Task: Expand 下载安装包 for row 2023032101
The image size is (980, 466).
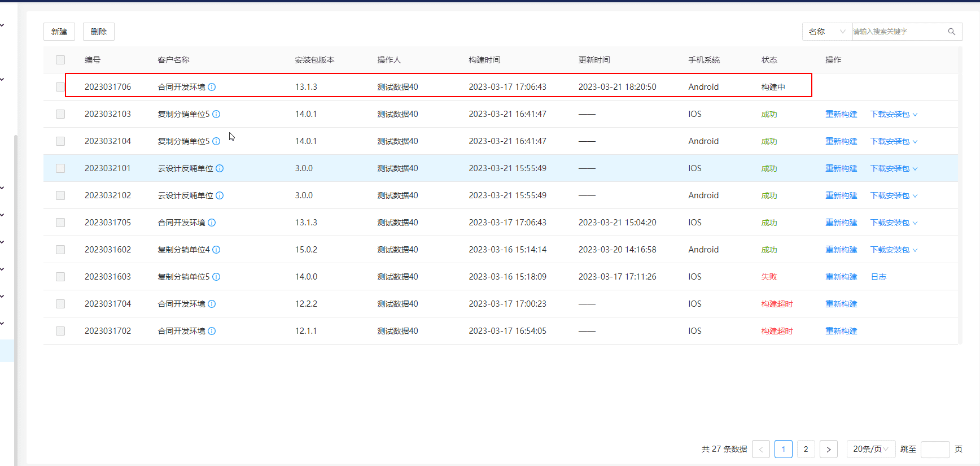Action: (894, 168)
